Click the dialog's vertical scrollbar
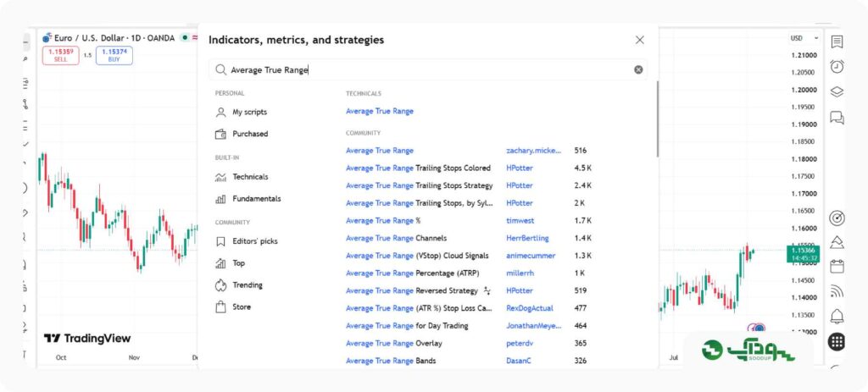The width and height of the screenshot is (868, 392). pyautogui.click(x=657, y=119)
